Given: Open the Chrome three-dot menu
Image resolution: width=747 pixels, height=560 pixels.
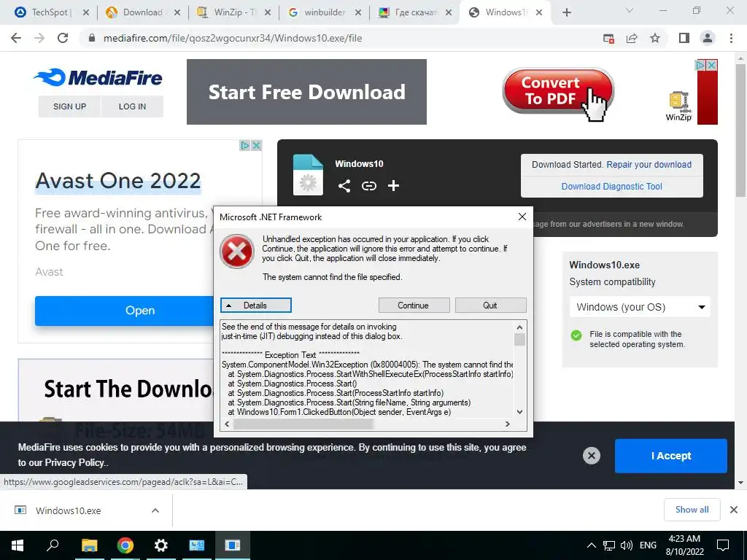Looking at the screenshot, I should (x=731, y=38).
